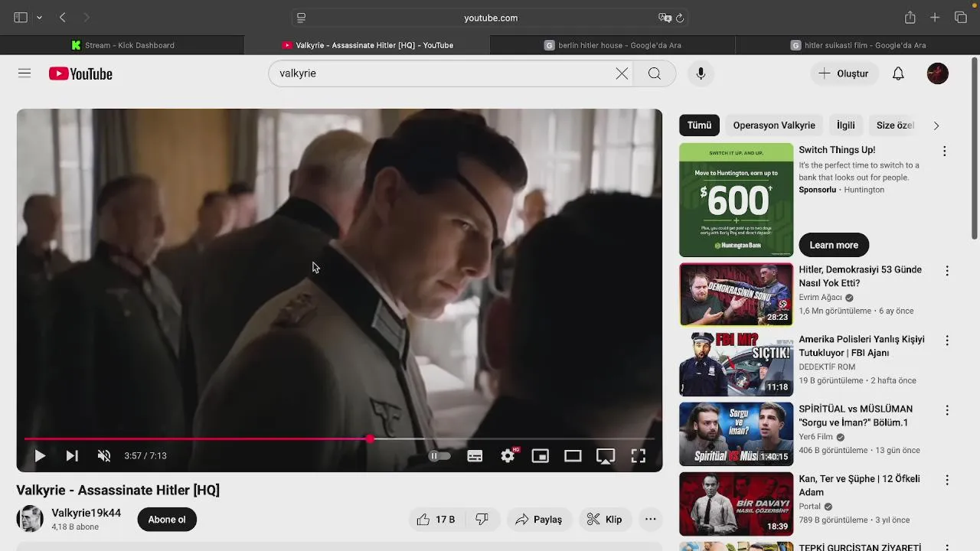Dislike the video with thumbs down
Image resolution: width=980 pixels, height=551 pixels.
point(482,520)
